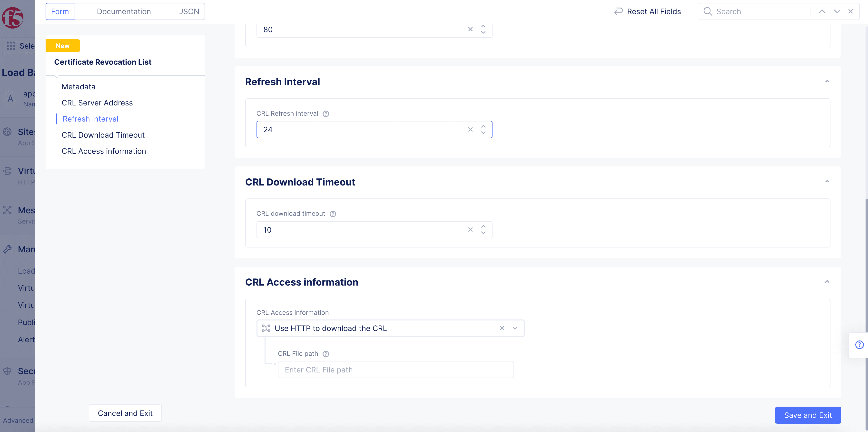Decrease the CRL download timeout stepper
The width and height of the screenshot is (868, 432).
[x=483, y=233]
